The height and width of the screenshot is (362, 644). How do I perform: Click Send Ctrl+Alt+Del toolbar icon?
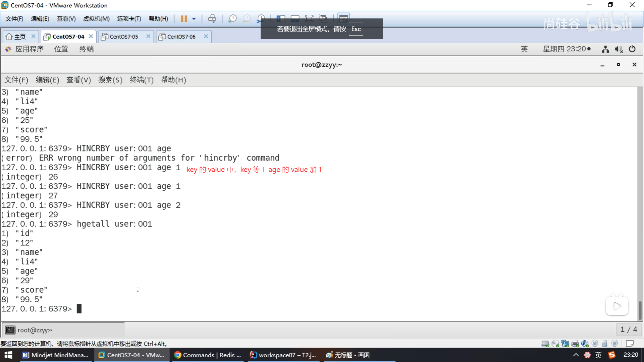(212, 19)
